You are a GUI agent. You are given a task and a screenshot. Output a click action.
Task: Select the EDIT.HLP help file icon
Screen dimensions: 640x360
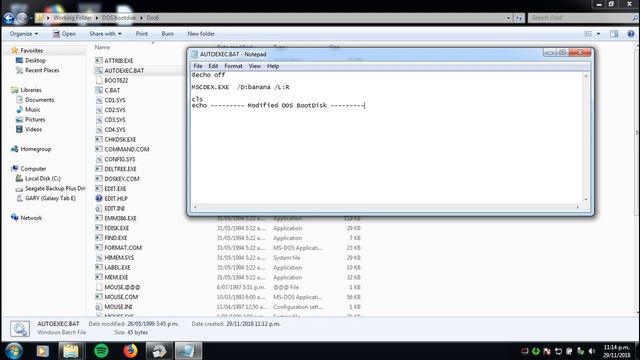pyautogui.click(x=99, y=198)
